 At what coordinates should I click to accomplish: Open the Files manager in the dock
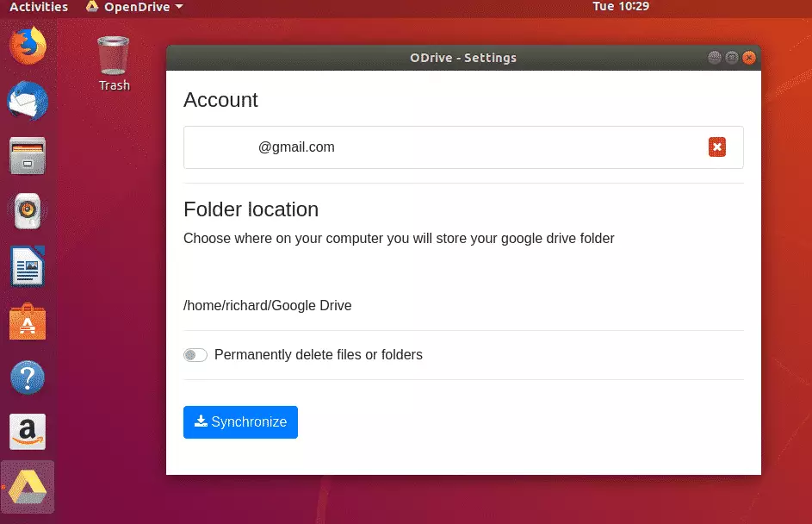(x=28, y=156)
